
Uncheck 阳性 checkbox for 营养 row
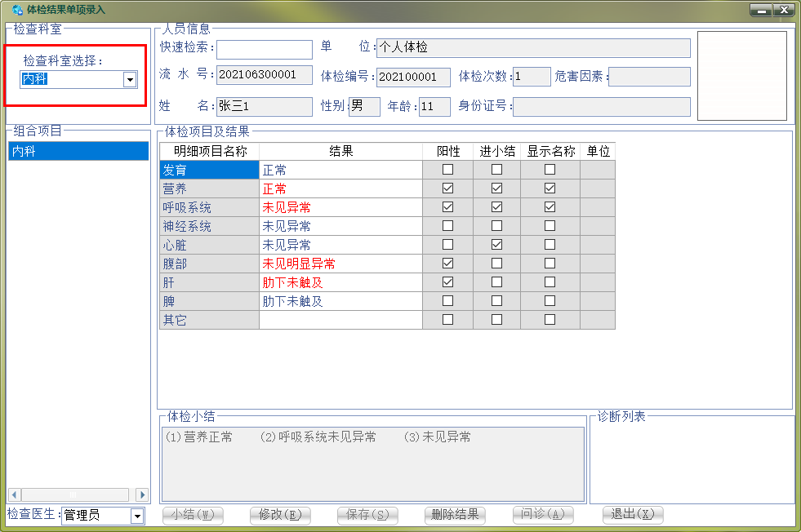(447, 188)
